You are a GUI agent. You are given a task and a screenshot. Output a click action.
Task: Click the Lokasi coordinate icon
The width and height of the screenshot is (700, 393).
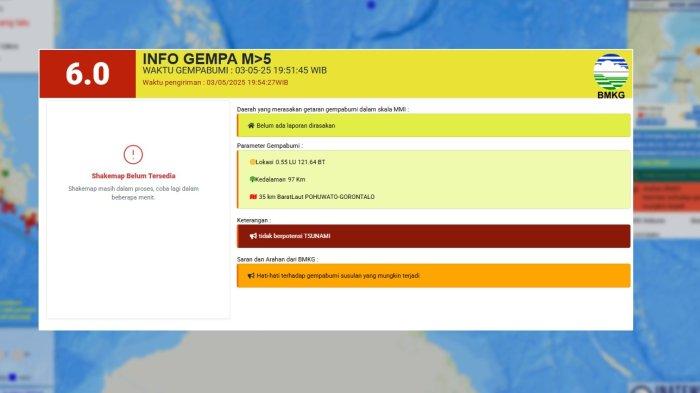pyautogui.click(x=252, y=162)
